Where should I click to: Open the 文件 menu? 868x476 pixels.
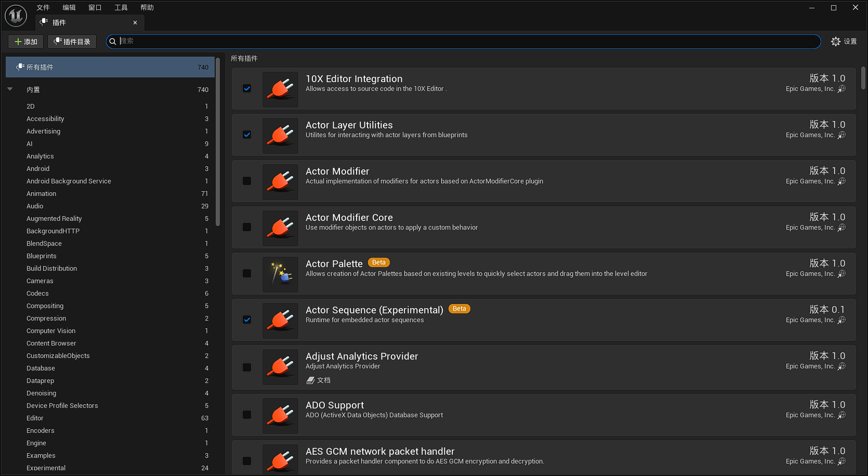tap(43, 7)
